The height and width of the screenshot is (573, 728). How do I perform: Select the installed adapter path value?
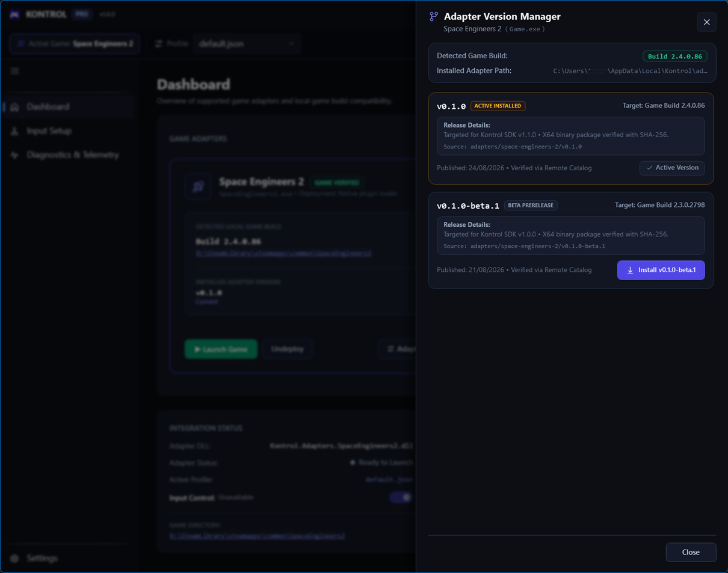[631, 71]
